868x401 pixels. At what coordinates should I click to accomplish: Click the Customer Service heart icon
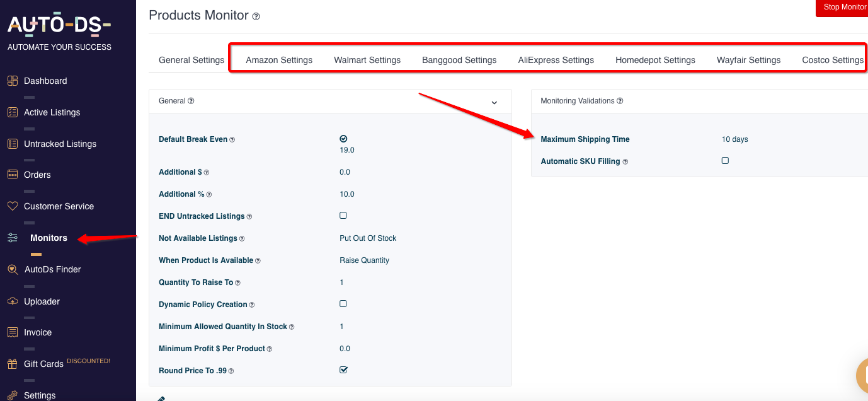pyautogui.click(x=12, y=206)
